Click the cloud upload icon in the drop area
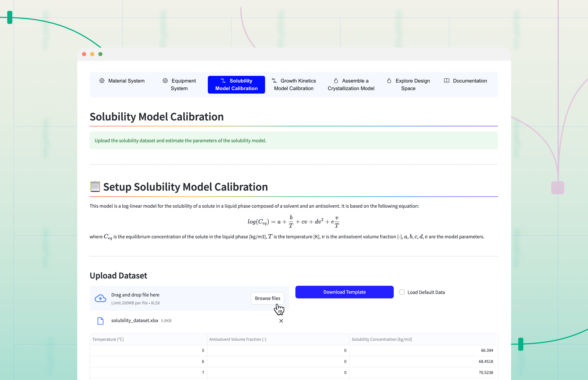The width and height of the screenshot is (588, 380). (100, 299)
